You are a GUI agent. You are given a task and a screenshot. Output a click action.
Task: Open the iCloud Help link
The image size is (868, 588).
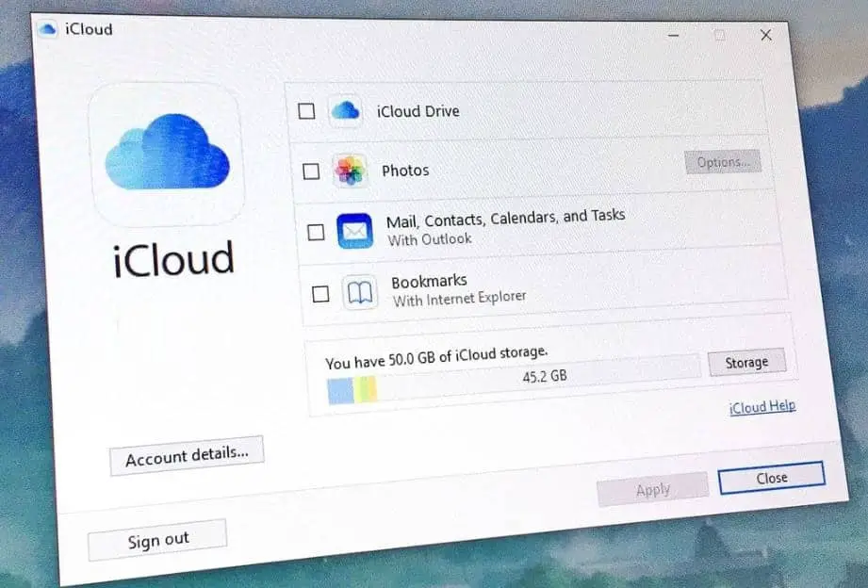(x=762, y=407)
